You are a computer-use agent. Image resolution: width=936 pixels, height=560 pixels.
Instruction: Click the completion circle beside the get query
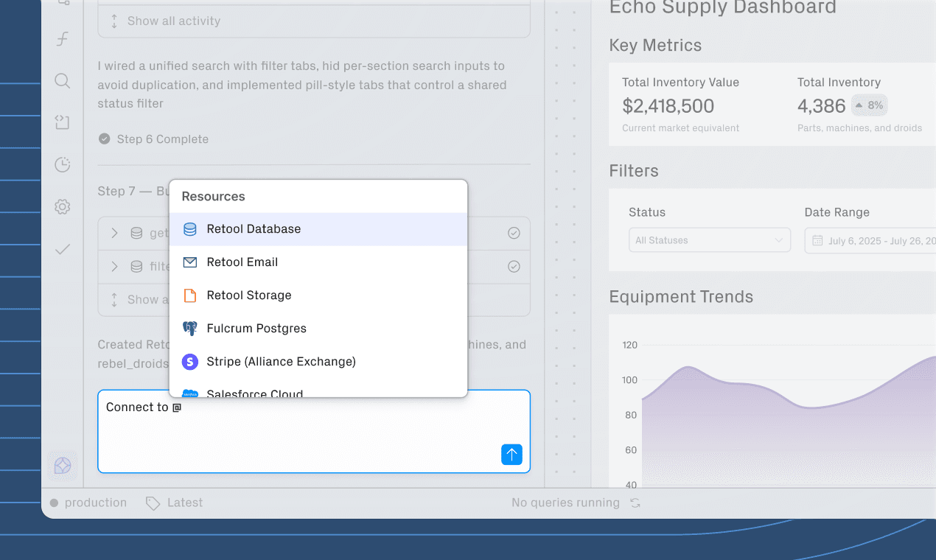point(514,233)
